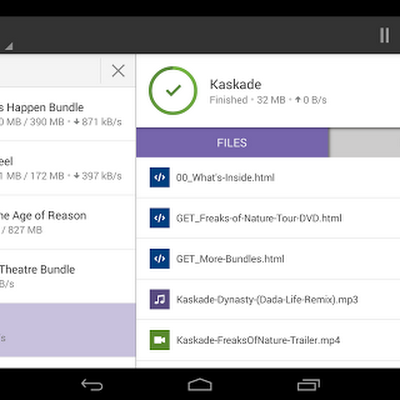The image size is (400, 400).
Task: Select the torrent downloading at 397 kB/s
Action: 68,168
